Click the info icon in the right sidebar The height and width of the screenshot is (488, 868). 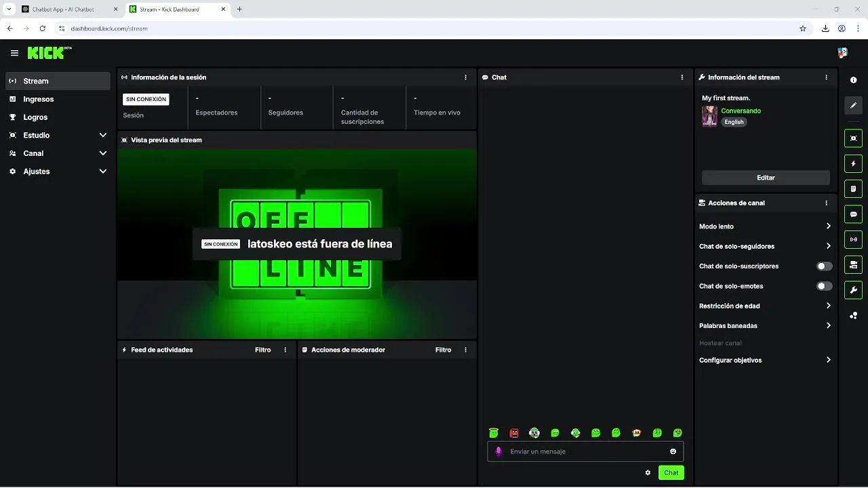[853, 80]
